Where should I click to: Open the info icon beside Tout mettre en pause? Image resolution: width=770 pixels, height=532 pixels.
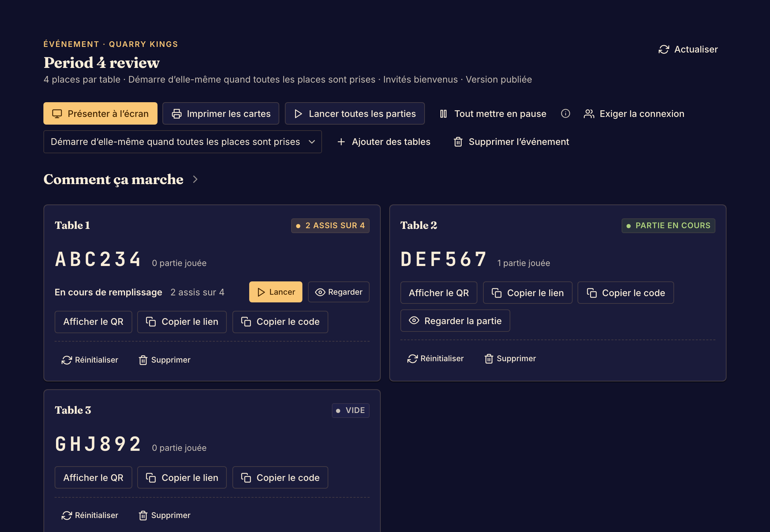tap(566, 113)
